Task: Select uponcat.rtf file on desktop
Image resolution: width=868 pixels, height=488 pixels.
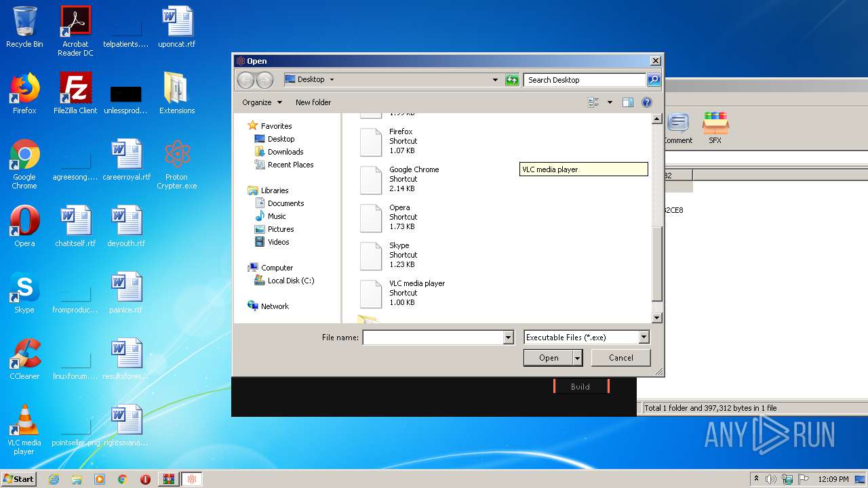Action: (x=177, y=27)
